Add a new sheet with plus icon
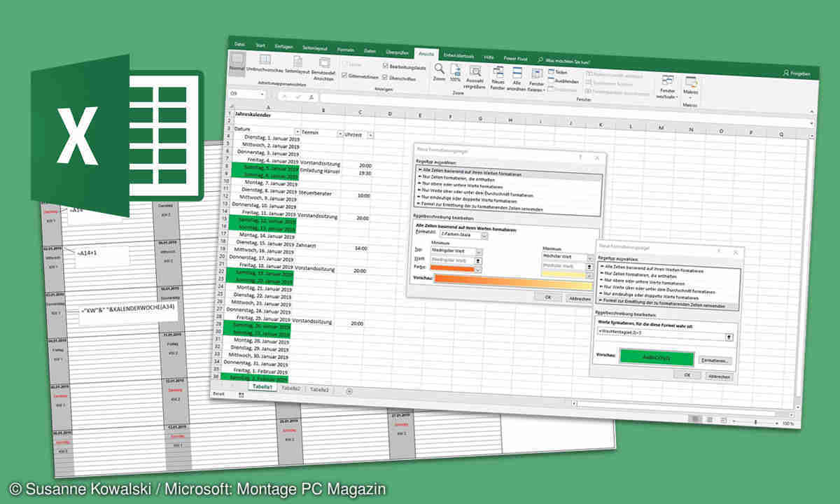Viewport: 840px width, 504px height. [349, 391]
